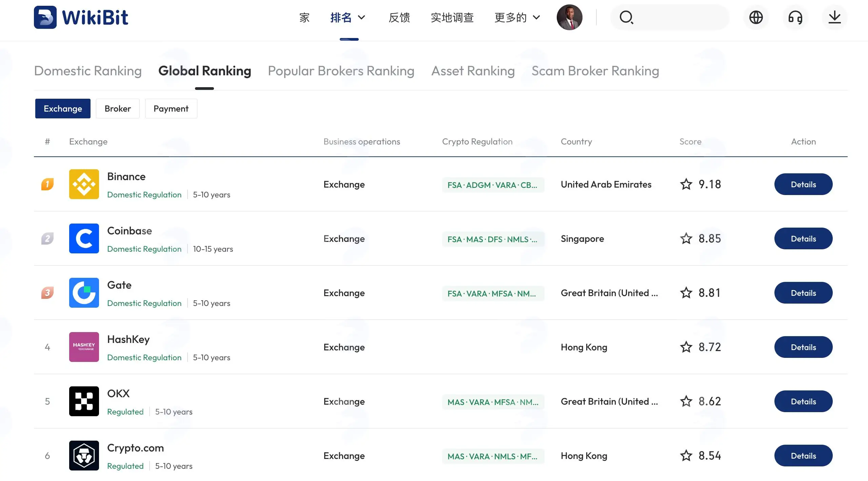
Task: Favorite OKX with the star icon
Action: (686, 401)
